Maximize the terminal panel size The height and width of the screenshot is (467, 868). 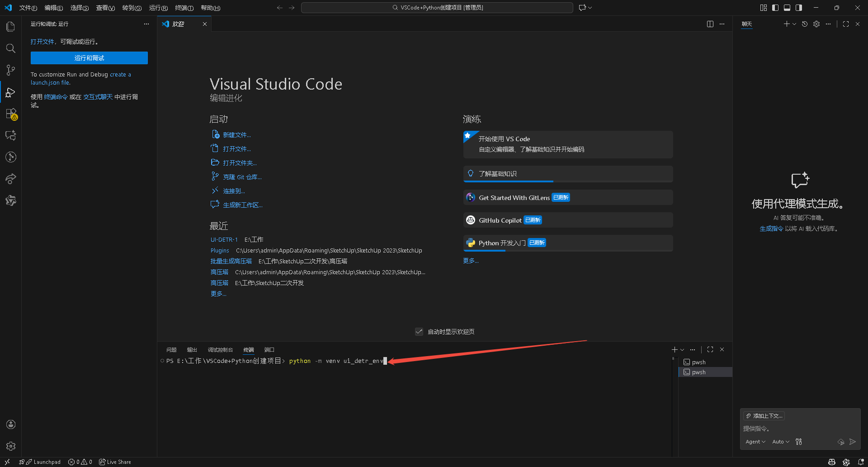click(710, 349)
